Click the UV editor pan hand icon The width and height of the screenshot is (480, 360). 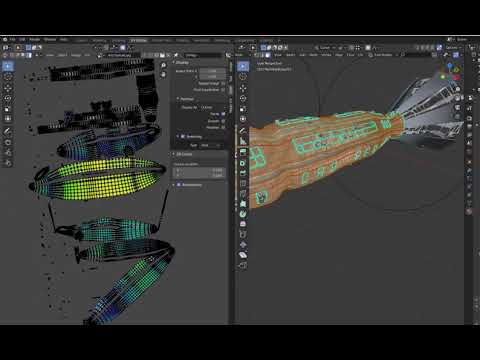click(x=163, y=75)
